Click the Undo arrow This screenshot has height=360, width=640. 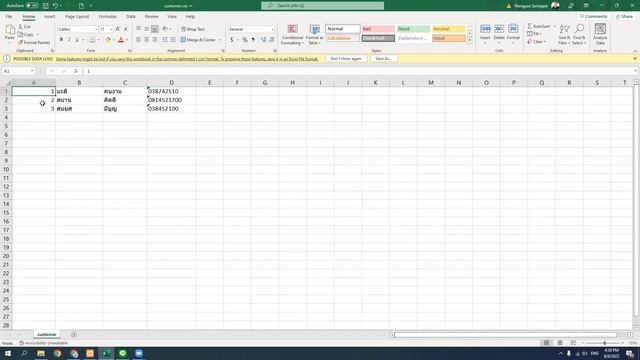coord(55,6)
